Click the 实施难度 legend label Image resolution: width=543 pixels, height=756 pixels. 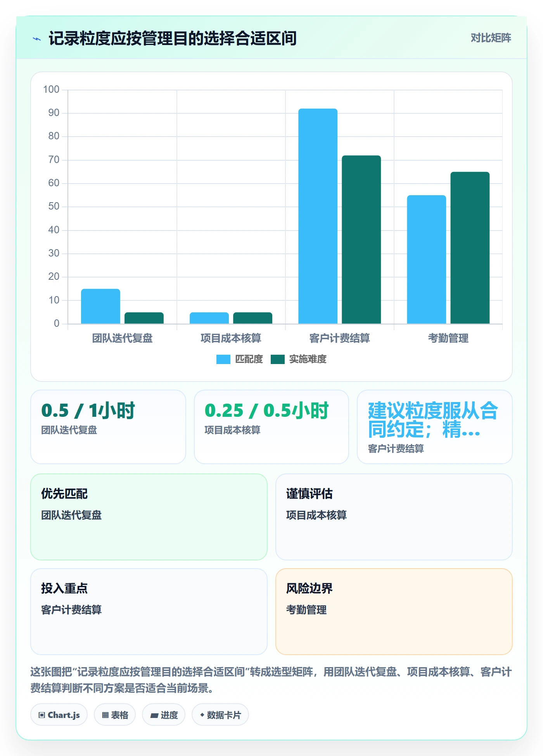(x=308, y=359)
